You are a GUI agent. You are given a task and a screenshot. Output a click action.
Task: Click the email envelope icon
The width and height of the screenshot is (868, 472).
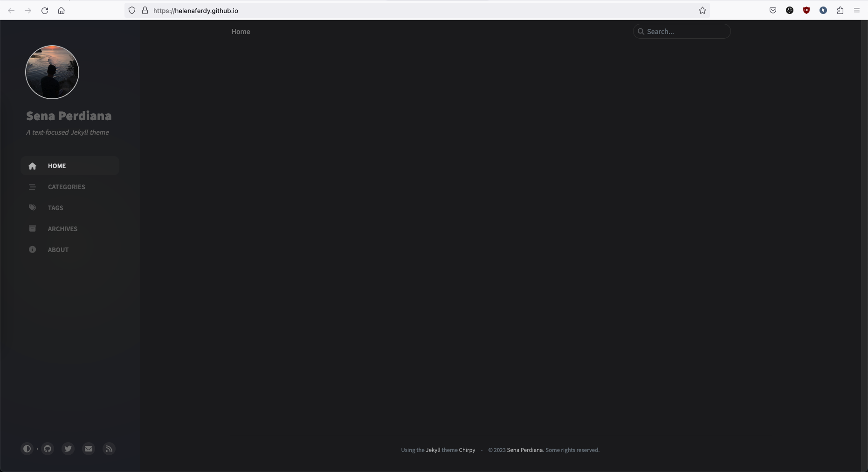click(89, 449)
